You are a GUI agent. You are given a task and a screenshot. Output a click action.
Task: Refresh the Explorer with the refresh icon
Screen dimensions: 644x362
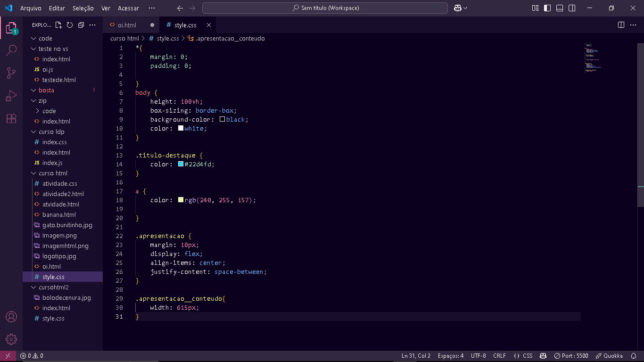pos(70,25)
